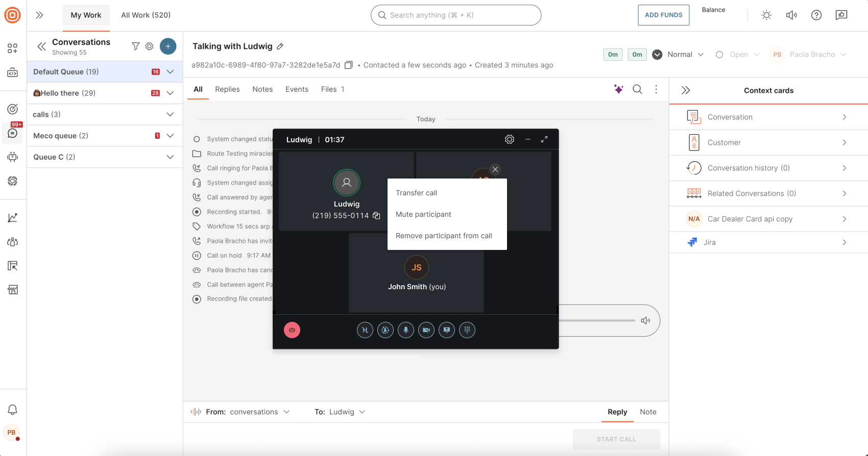Toggle light theme sun icon
This screenshot has height=456, width=868.
766,15
